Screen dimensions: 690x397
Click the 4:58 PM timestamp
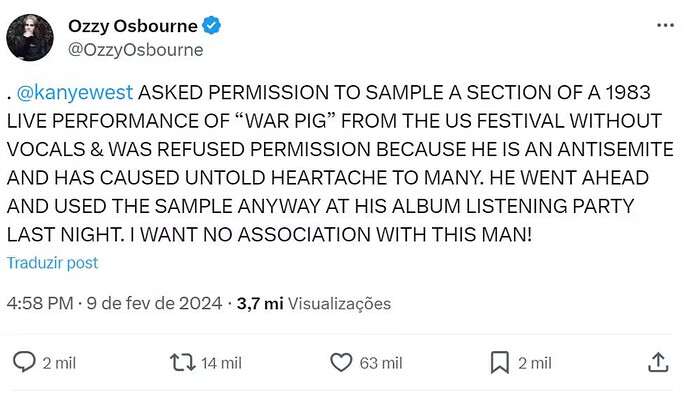(x=40, y=303)
